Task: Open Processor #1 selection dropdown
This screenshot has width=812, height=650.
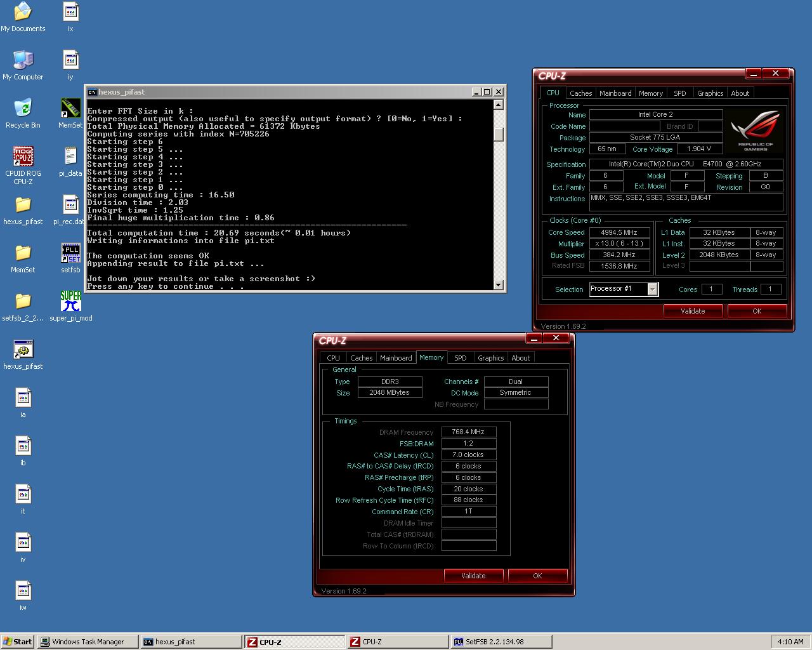Action: tap(652, 289)
